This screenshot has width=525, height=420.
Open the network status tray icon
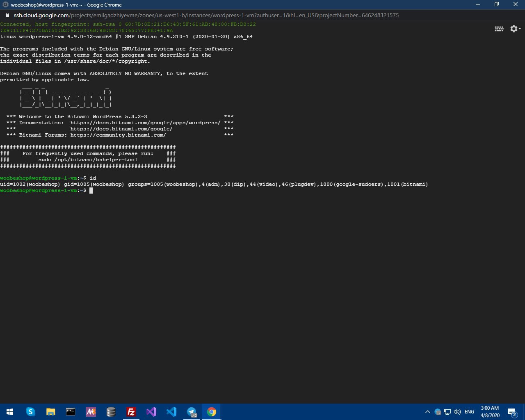(447, 412)
